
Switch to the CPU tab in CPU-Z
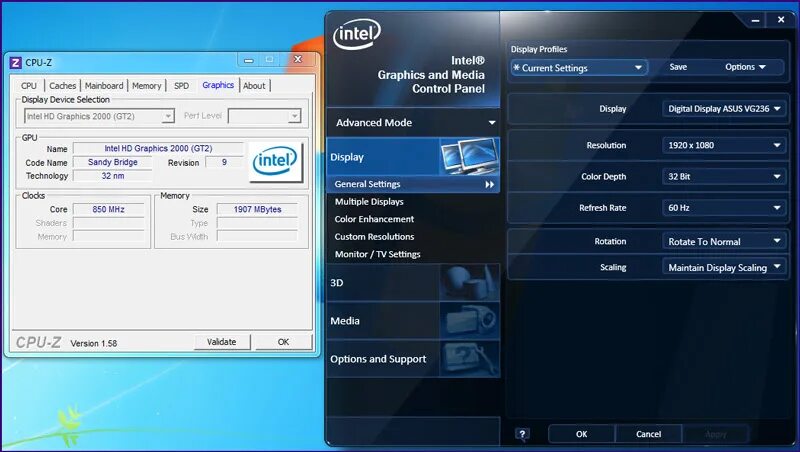29,86
